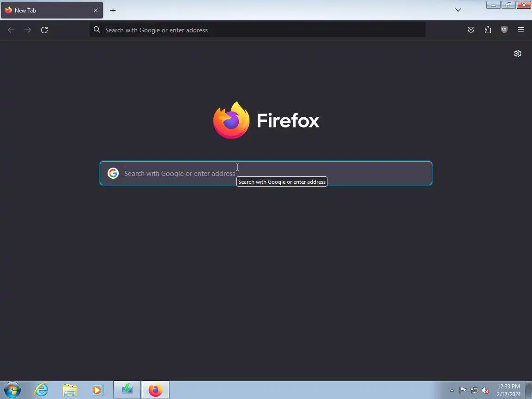Open Windows Media Player from taskbar
The image size is (532, 399).
click(98, 390)
